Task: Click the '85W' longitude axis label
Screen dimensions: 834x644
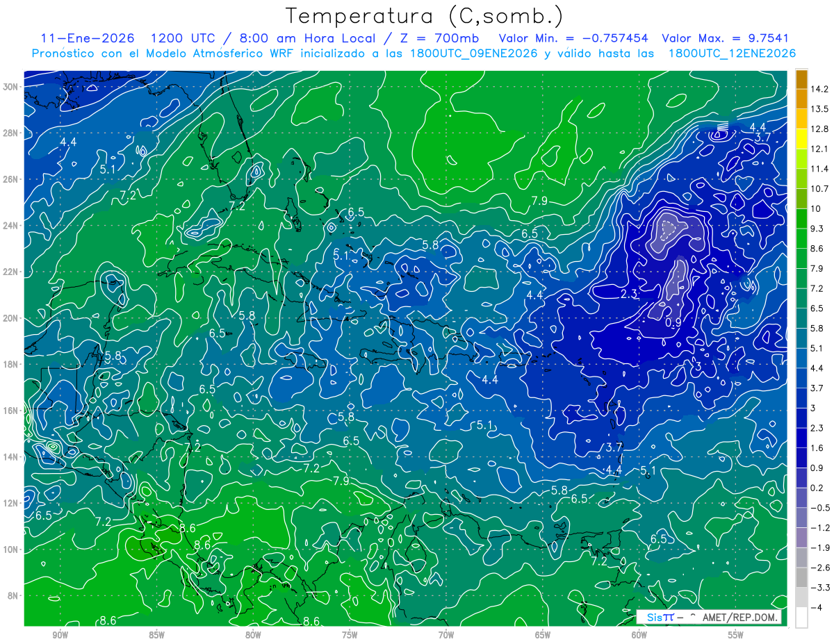Action: [156, 636]
